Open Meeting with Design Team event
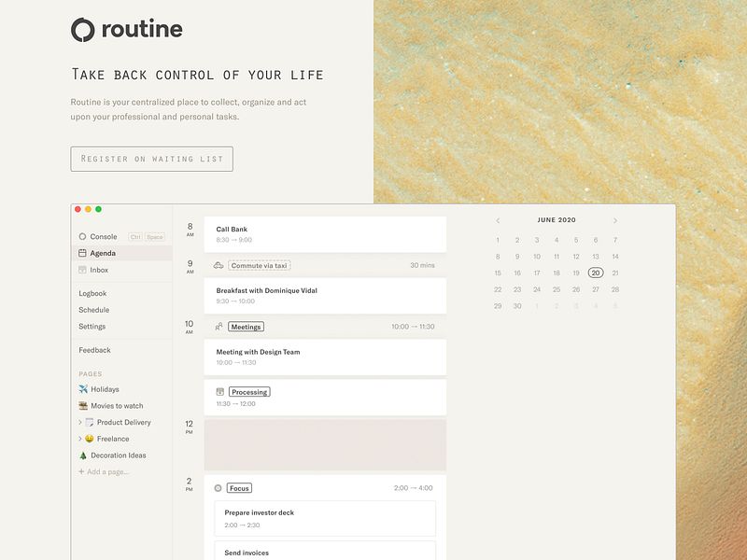The image size is (747, 560). [x=325, y=357]
